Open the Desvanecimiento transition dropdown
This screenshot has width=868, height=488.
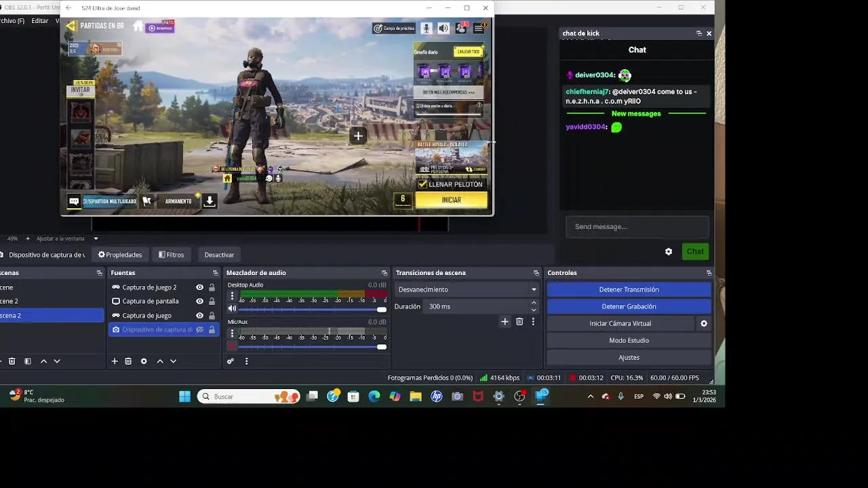pyautogui.click(x=467, y=289)
